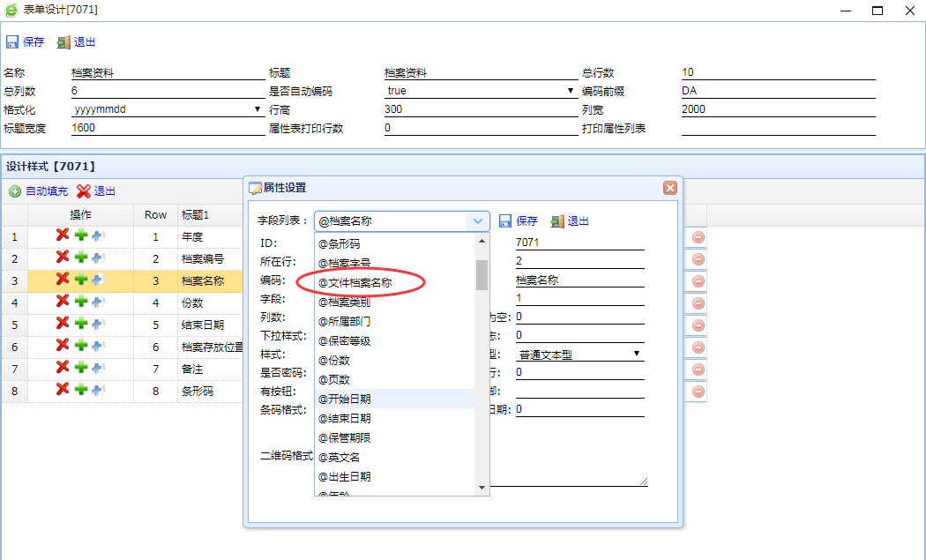The width and height of the screenshot is (926, 560).
Task: Choose @开始日期 in the dropdown list
Action: point(344,399)
